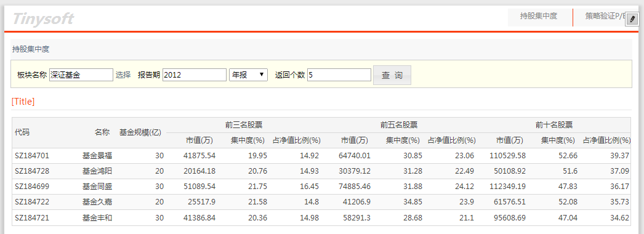This screenshot has height=234, width=644.
Task: Click the 前三名股票 group header
Action: point(244,125)
